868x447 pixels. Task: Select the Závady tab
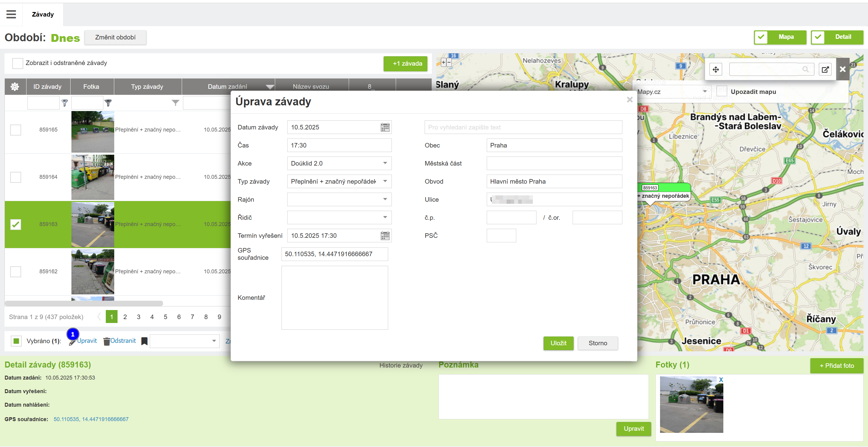[43, 14]
